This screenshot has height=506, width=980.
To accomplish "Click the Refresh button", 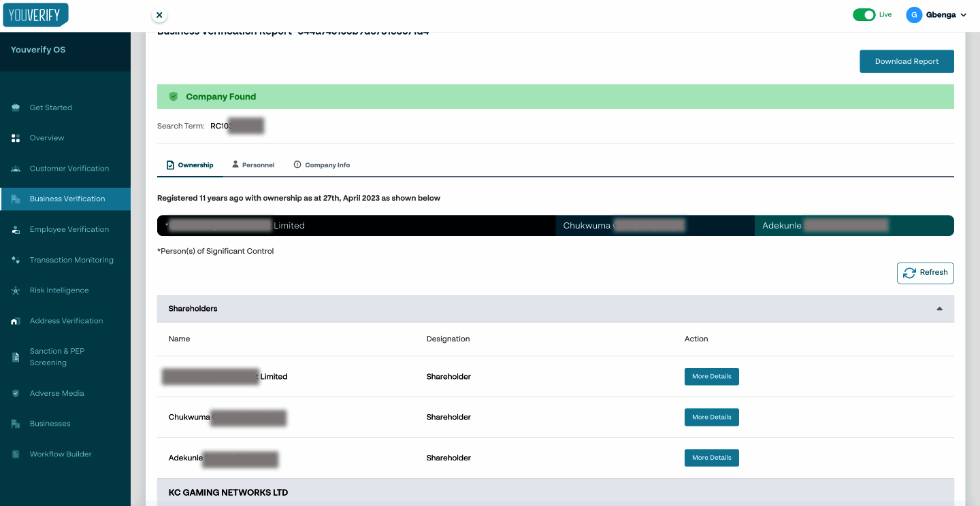I will pyautogui.click(x=925, y=273).
